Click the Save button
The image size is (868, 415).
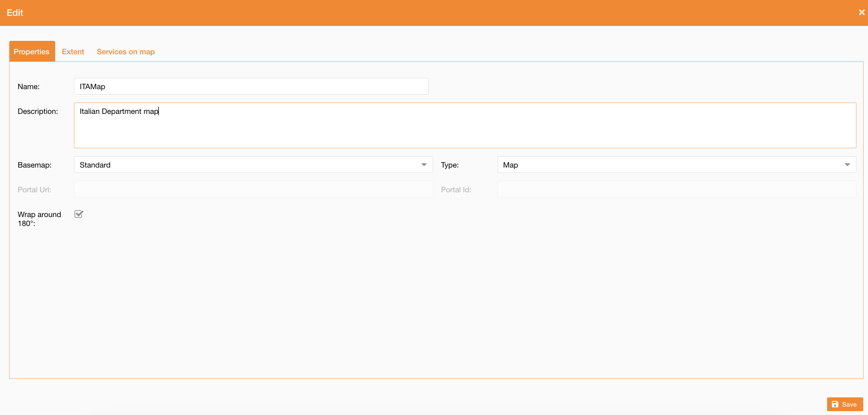pos(845,404)
